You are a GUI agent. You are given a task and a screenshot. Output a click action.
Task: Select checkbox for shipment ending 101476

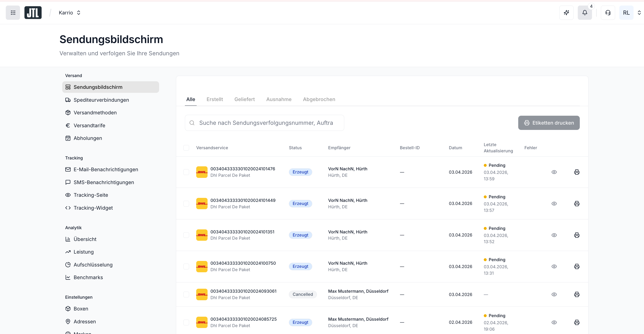point(186,172)
